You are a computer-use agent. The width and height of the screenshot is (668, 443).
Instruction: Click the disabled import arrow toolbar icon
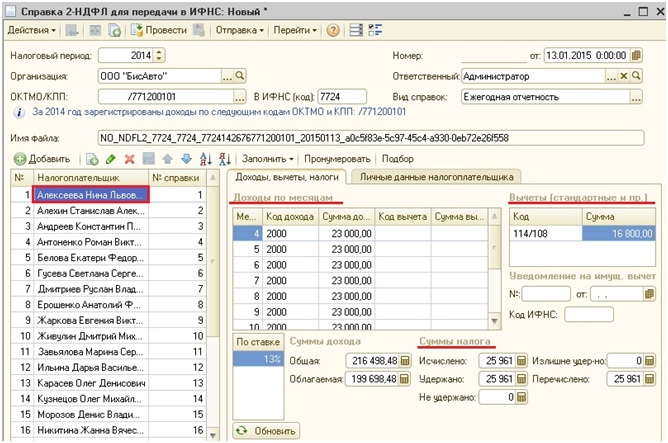(71, 30)
